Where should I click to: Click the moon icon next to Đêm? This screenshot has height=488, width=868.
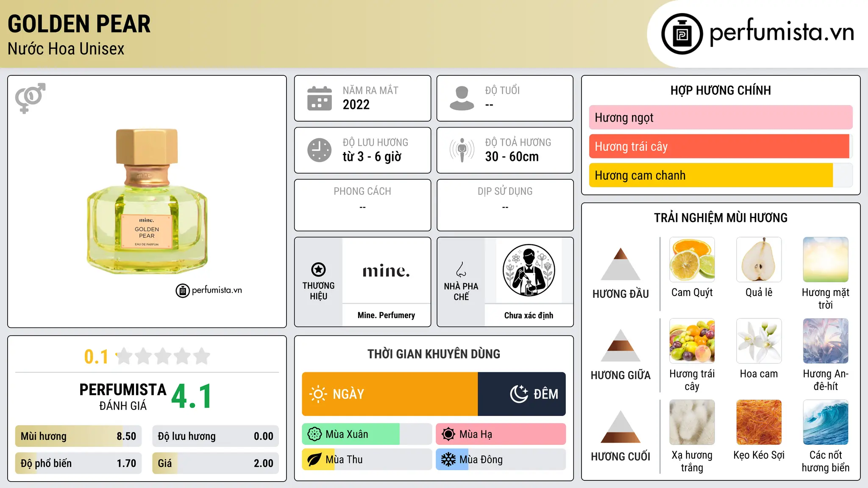(519, 394)
